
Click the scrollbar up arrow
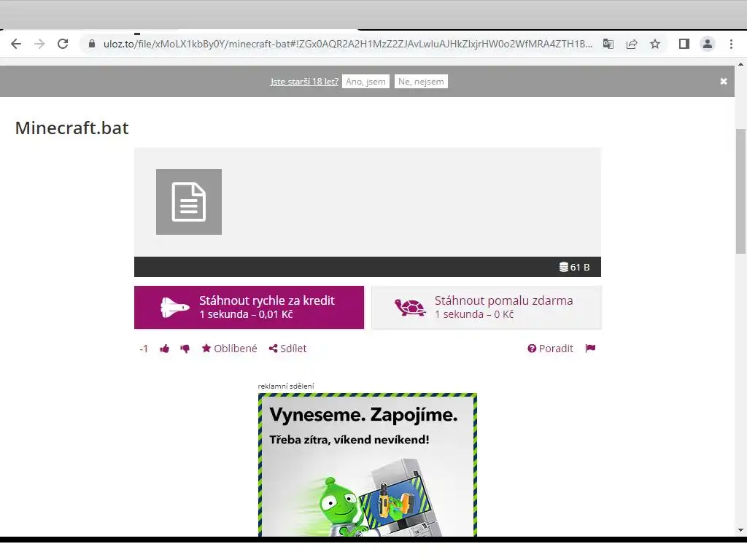coord(741,64)
